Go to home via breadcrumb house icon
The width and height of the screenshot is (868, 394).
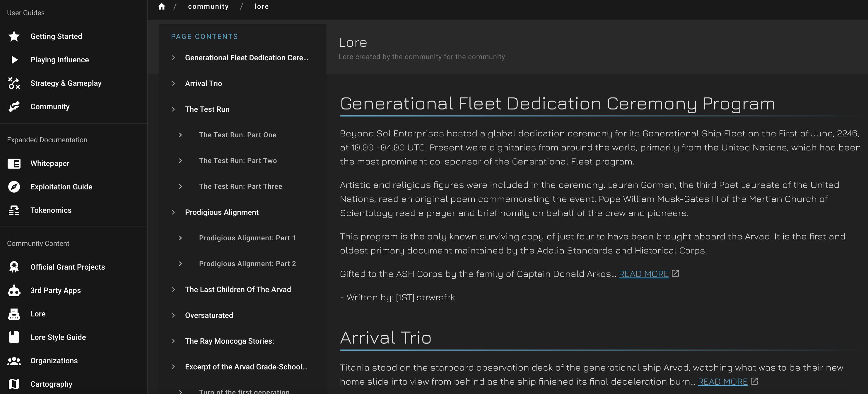[162, 6]
